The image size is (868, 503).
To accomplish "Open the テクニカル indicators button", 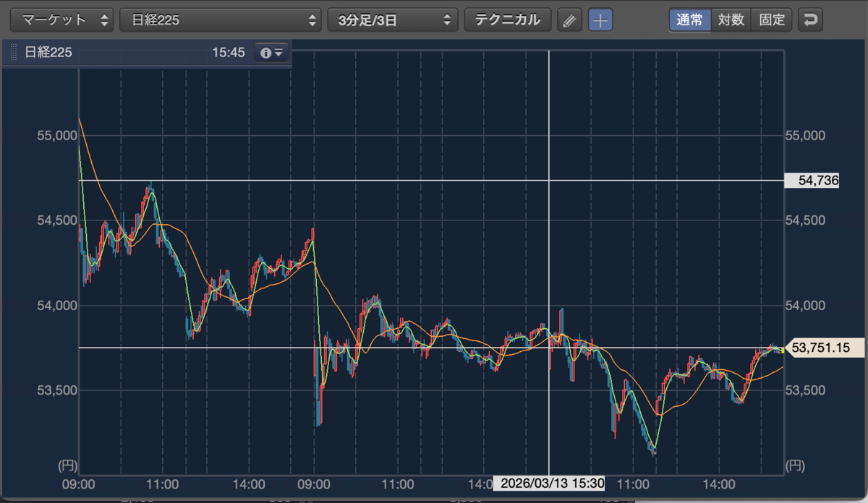I will click(507, 20).
